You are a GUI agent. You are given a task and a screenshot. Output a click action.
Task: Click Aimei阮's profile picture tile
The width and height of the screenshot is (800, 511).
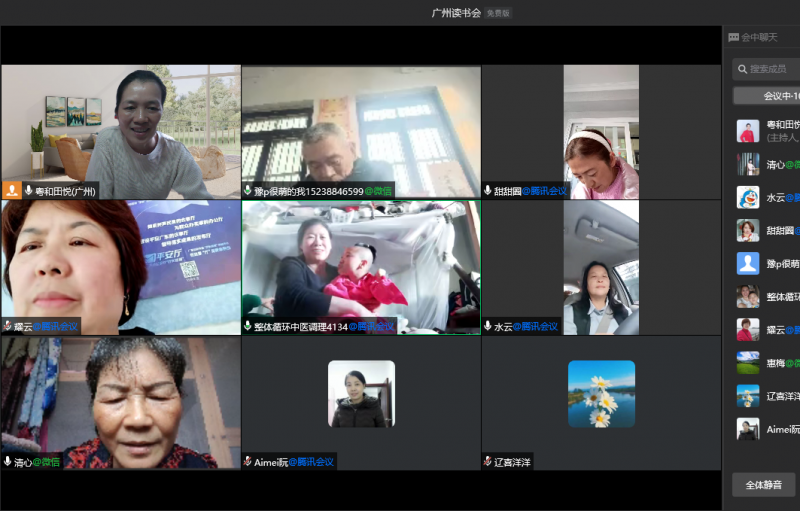pyautogui.click(x=361, y=394)
